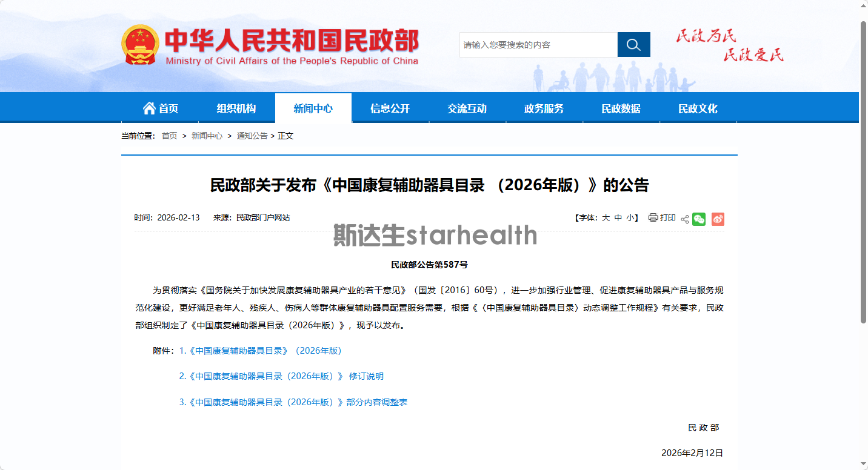
Task: Open the 民政数据 navigation menu
Action: point(621,108)
